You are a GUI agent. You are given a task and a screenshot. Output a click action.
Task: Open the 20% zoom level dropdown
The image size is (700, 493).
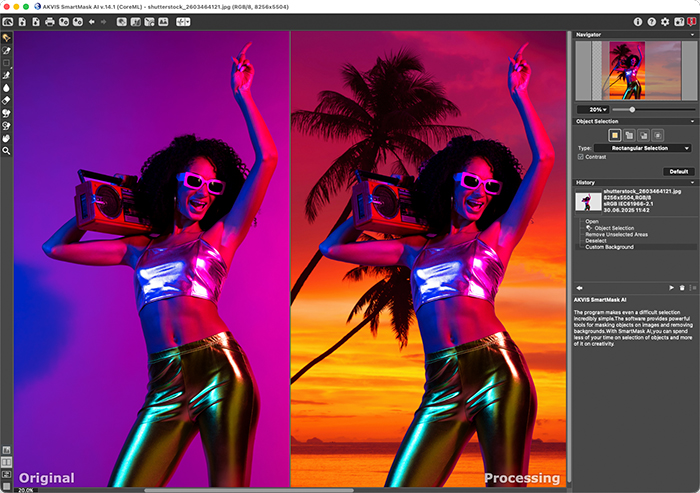(x=592, y=109)
